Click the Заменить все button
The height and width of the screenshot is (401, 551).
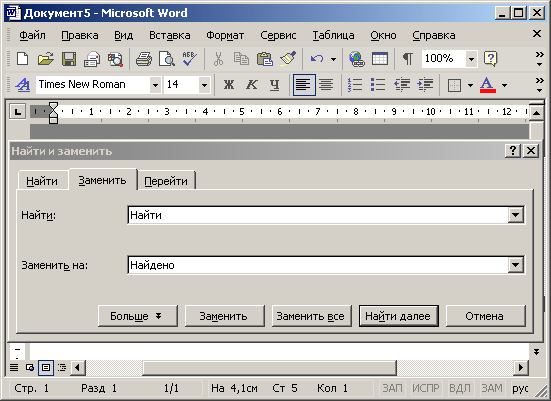(x=312, y=316)
